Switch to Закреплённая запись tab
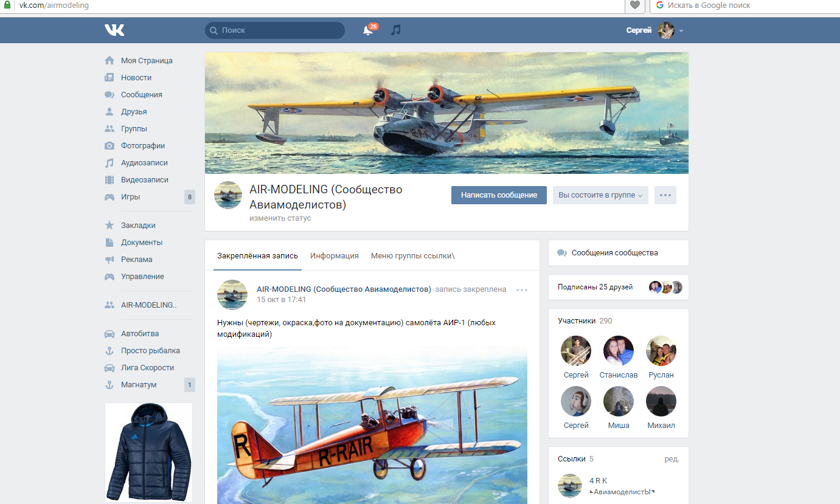 (x=258, y=255)
